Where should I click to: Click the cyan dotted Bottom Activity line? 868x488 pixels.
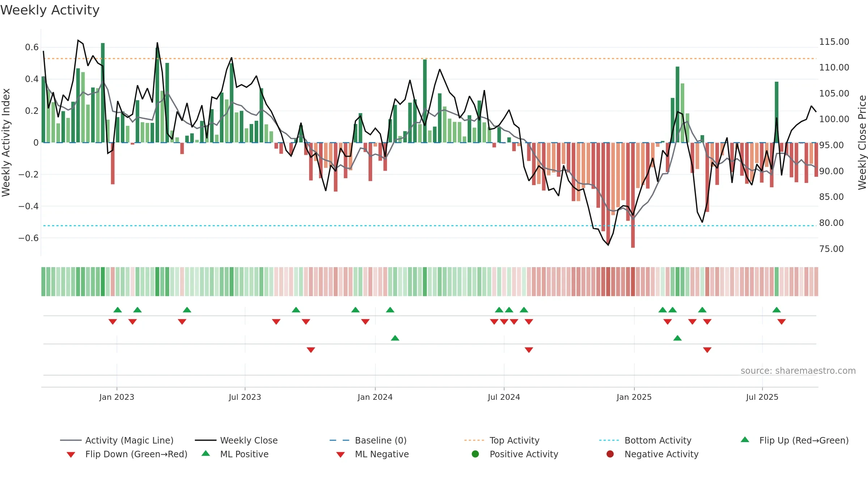pyautogui.click(x=430, y=226)
